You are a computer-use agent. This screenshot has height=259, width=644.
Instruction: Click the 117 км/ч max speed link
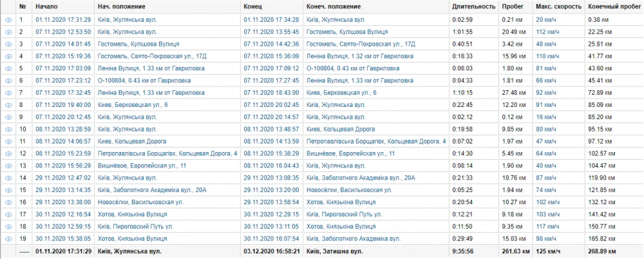pos(549,226)
